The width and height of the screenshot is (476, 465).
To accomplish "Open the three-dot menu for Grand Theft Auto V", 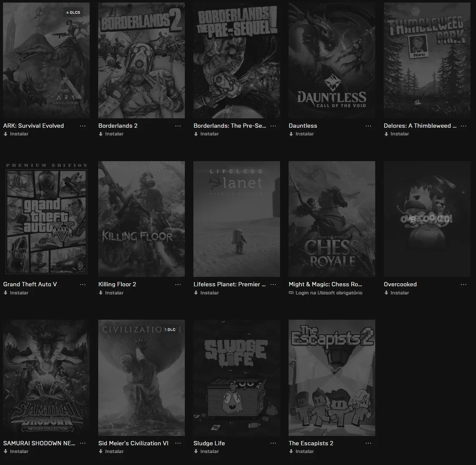I will (x=83, y=285).
